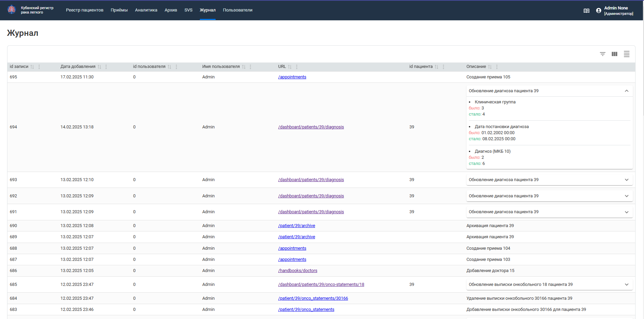This screenshot has height=319, width=644.
Task: Follow the /patient/39/onco_statements/30166 link
Action: click(313, 298)
